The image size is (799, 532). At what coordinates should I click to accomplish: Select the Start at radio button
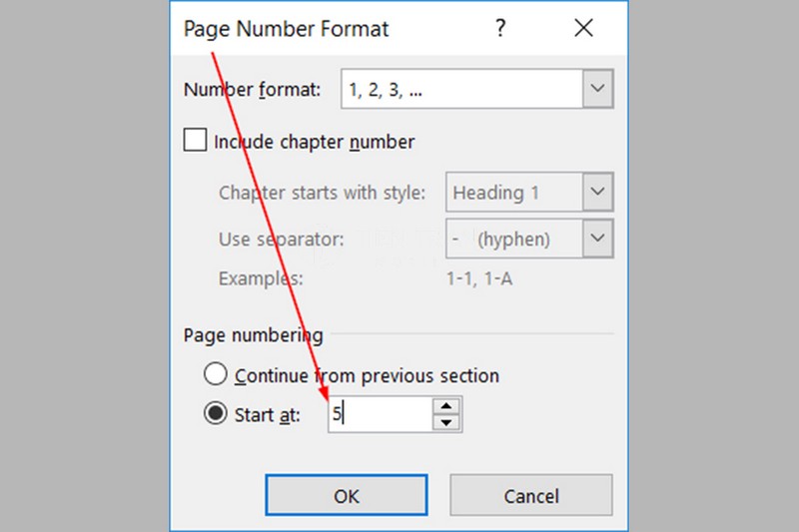[215, 413]
